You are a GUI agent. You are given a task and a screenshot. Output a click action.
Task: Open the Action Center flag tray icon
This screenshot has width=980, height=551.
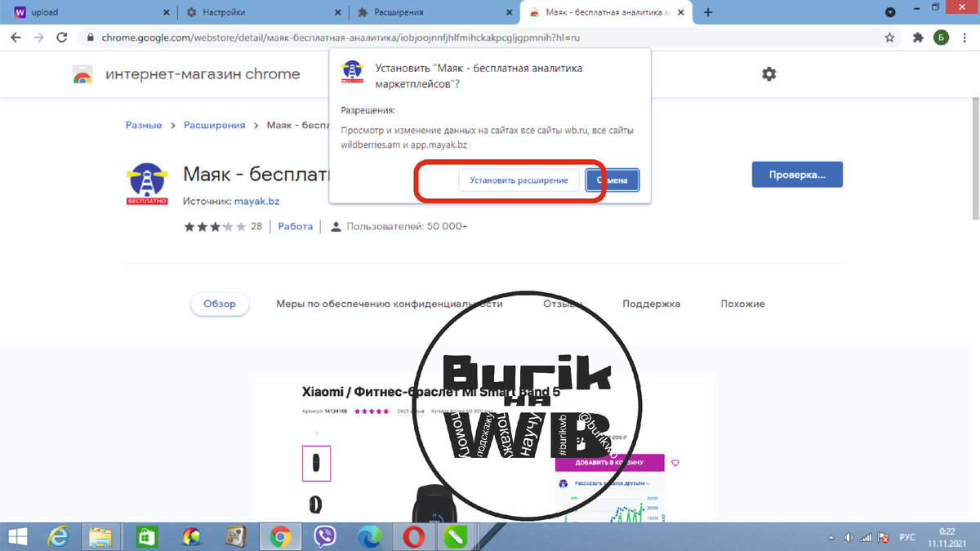tap(884, 537)
